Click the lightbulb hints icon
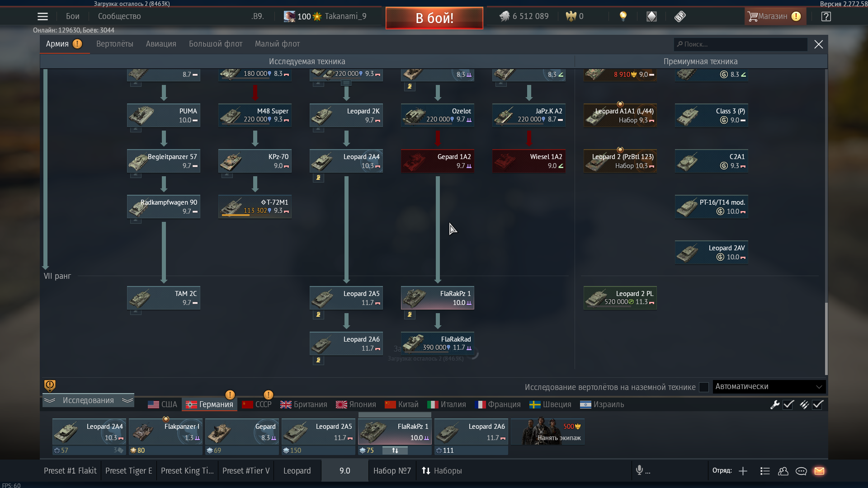Image resolution: width=868 pixels, height=488 pixels. click(x=623, y=16)
